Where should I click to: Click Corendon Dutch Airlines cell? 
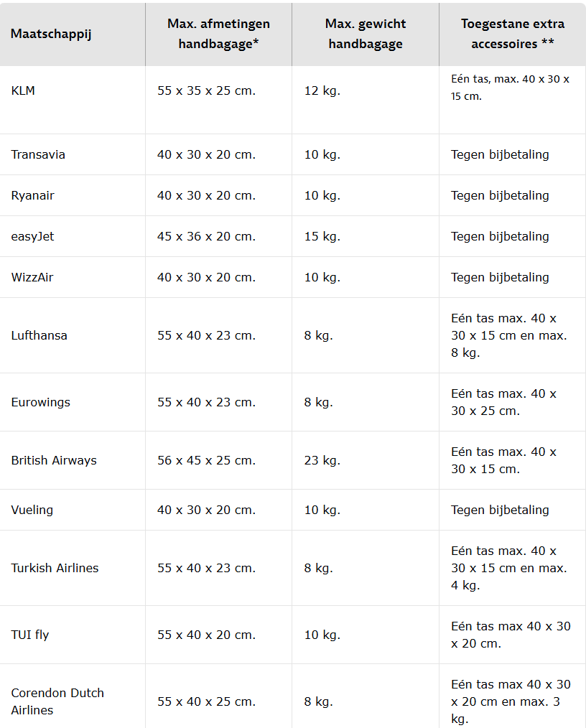(57, 701)
